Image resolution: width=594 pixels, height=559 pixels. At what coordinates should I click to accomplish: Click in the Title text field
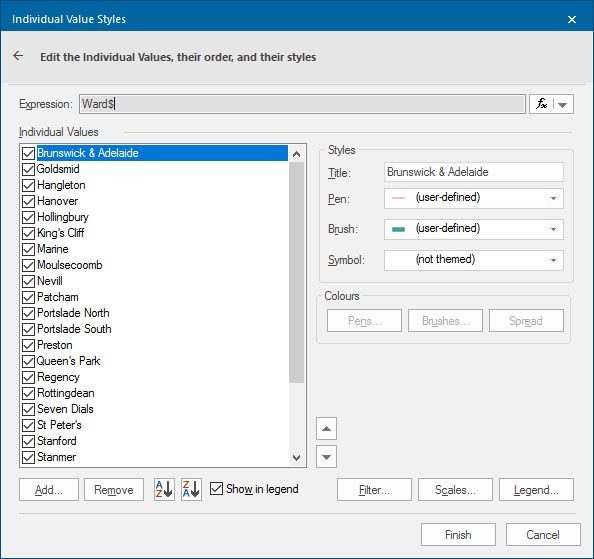coord(474,172)
